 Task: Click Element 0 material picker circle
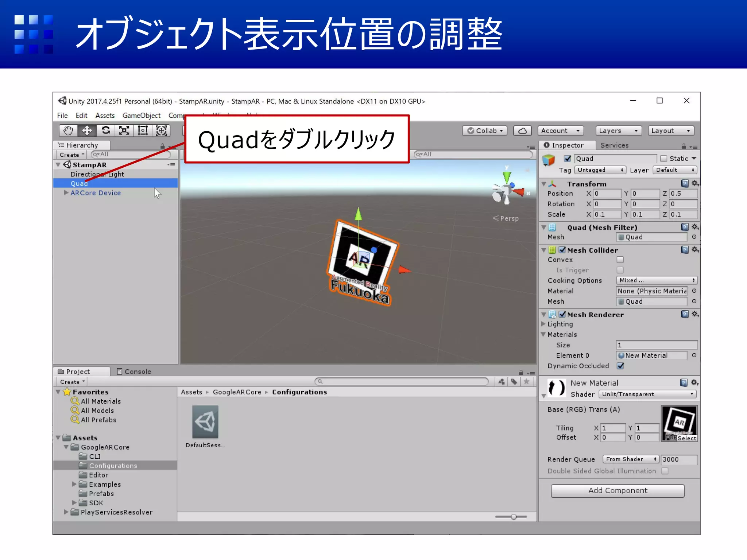coord(694,355)
